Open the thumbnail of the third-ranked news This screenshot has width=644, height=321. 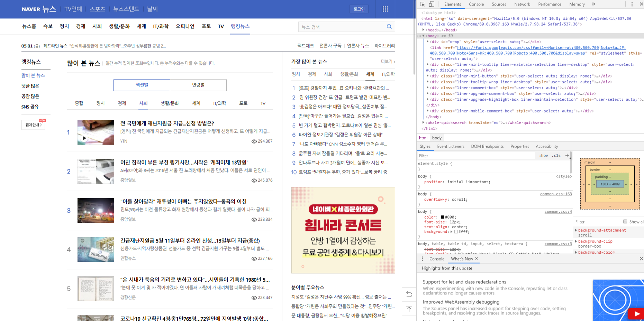pyautogui.click(x=96, y=210)
